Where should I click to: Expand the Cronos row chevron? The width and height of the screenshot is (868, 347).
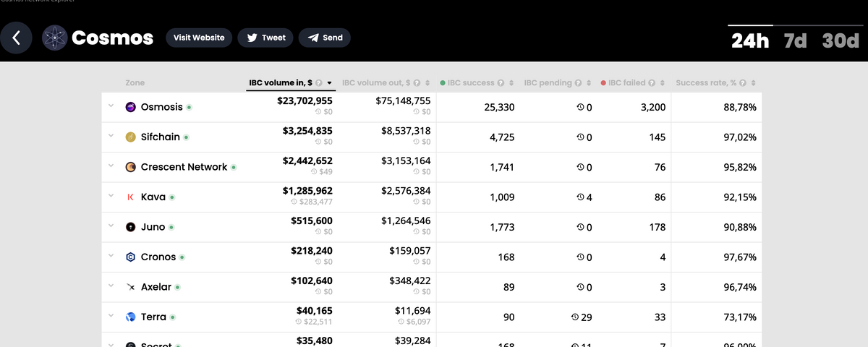coord(111,256)
